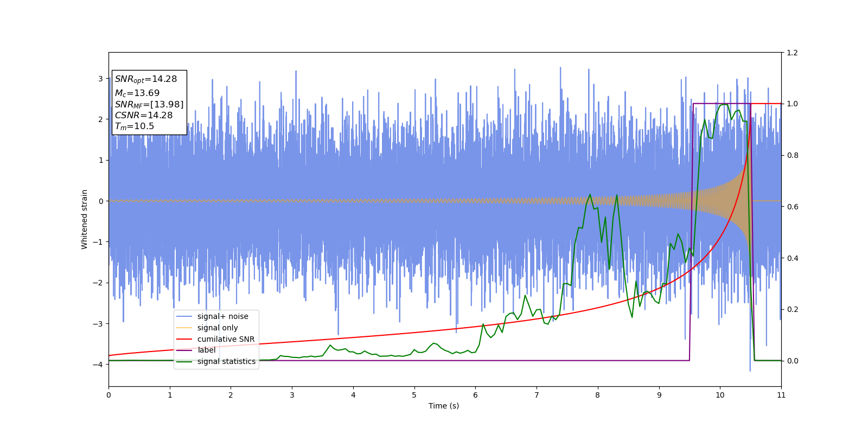Viewport: 868px width, 434px height.
Task: Click the 'label' legend entry
Action: (x=196, y=350)
